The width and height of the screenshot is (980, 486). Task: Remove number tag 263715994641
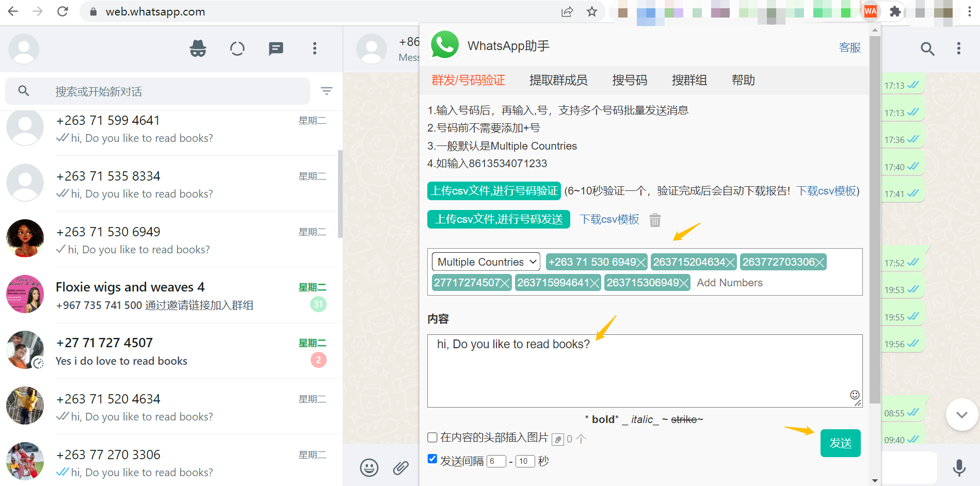click(x=595, y=283)
